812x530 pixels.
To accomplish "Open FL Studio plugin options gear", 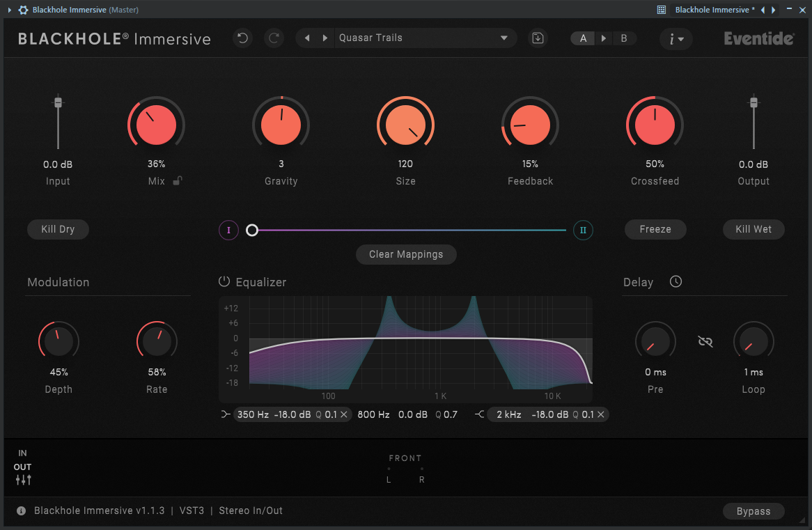I will (23, 10).
